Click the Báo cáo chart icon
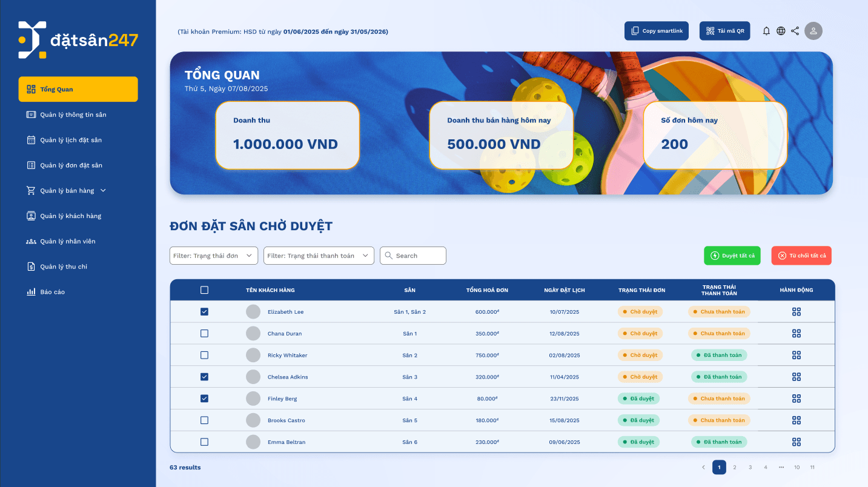 click(31, 291)
